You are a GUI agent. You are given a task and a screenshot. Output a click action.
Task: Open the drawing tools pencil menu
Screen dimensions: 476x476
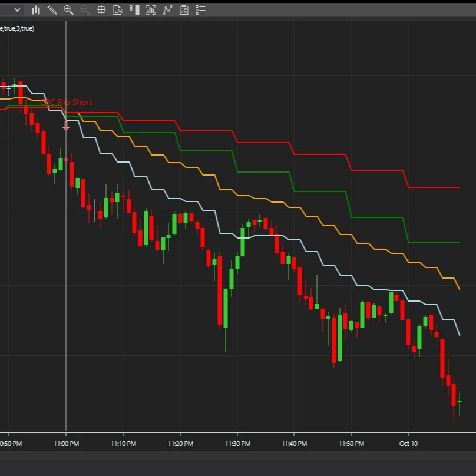point(52,10)
